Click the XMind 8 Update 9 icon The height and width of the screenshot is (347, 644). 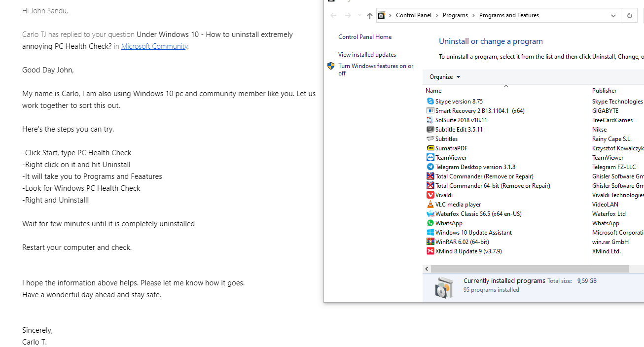click(430, 251)
